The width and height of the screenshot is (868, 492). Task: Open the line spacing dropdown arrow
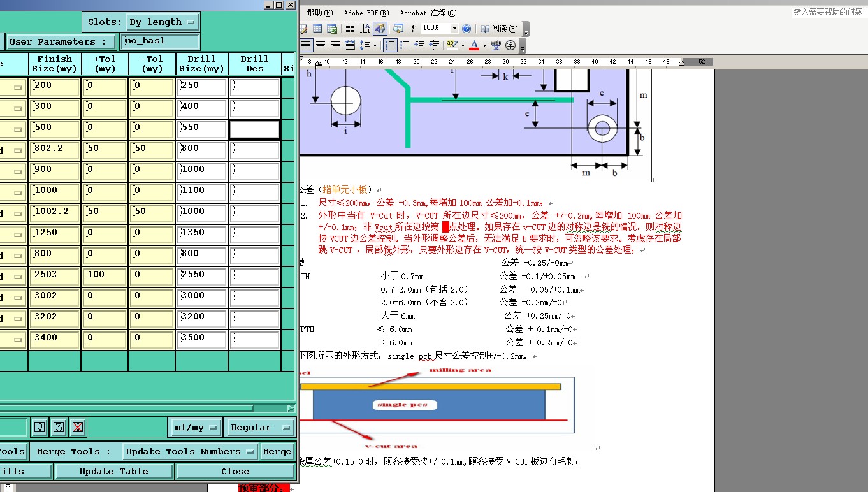[x=375, y=45]
